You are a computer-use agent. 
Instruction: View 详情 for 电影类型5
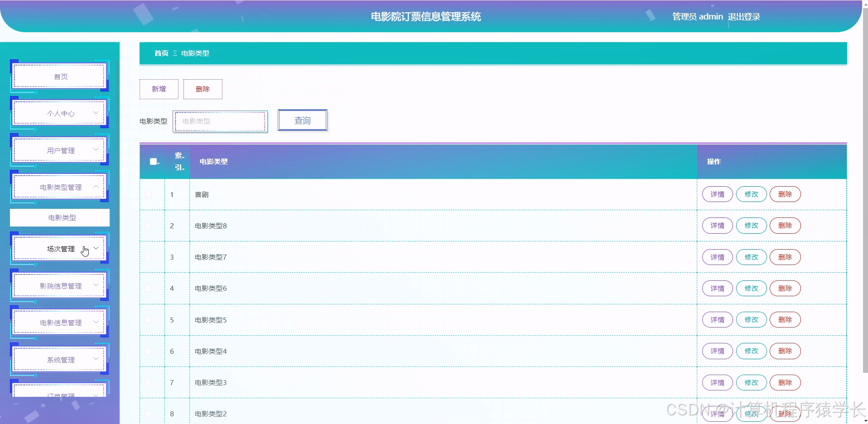(x=718, y=320)
